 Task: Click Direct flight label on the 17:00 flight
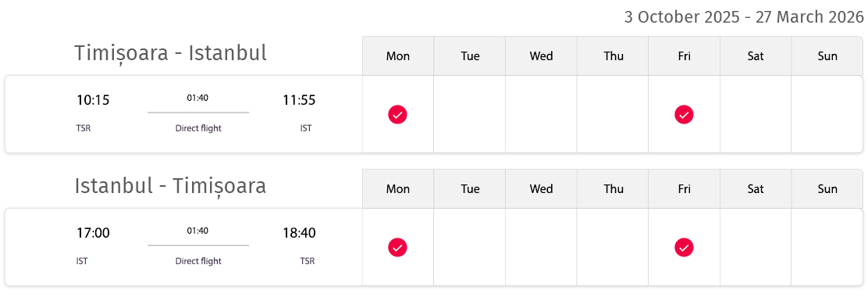coord(198,262)
